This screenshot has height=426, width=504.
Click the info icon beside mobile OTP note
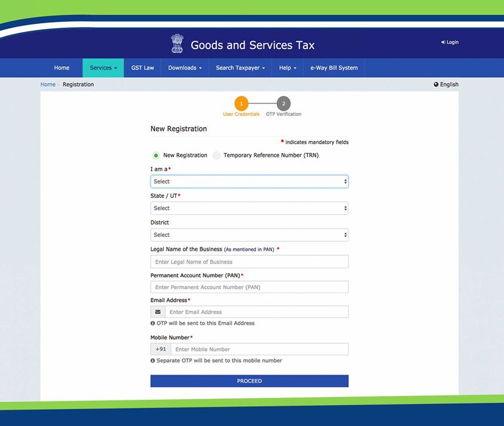152,361
